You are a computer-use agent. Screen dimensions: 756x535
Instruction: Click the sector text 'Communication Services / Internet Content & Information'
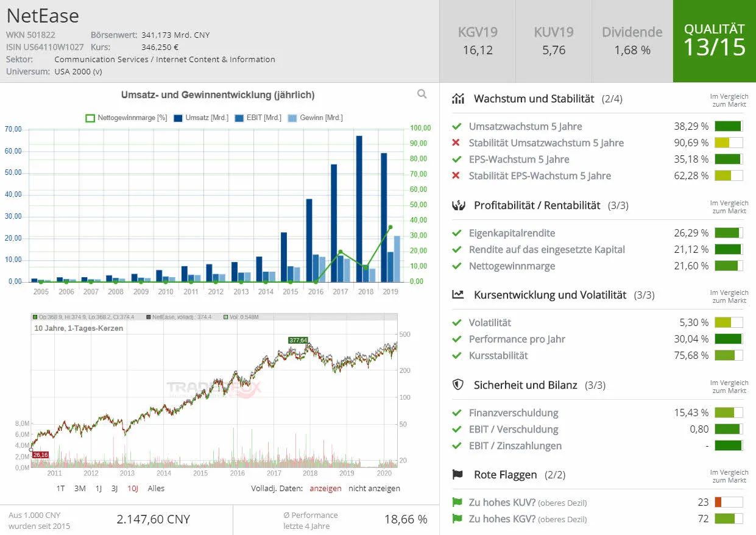coord(164,60)
